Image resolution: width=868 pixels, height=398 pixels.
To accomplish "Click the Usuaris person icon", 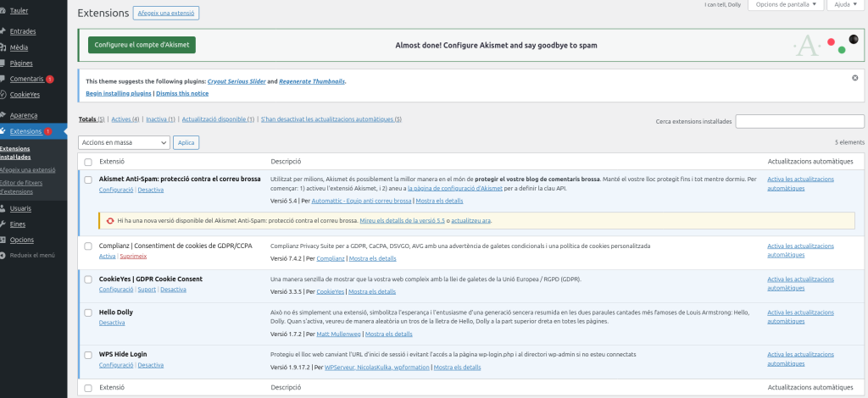I will 4,207.
